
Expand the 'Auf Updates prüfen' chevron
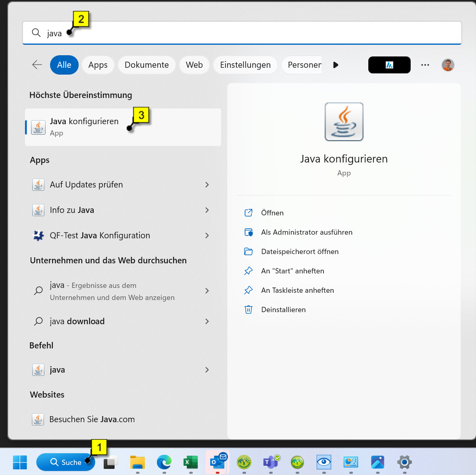207,185
